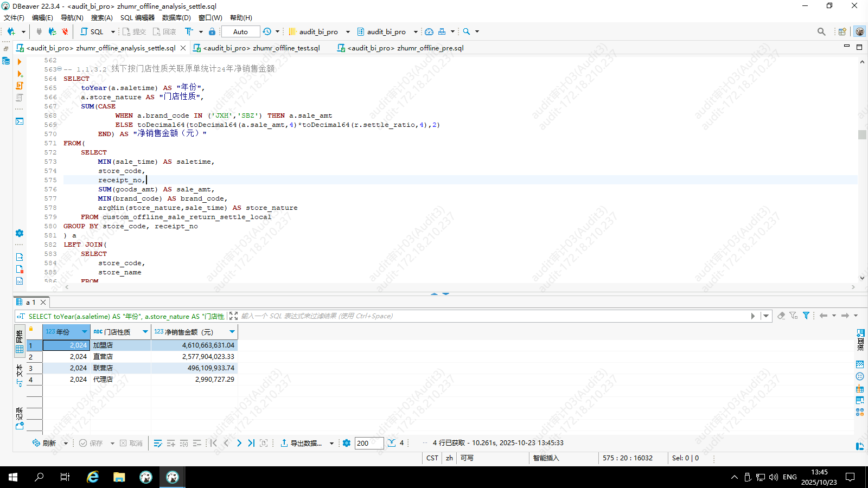868x488 pixels.
Task: Open the database dashboard gauge icon
Action: pos(429,31)
